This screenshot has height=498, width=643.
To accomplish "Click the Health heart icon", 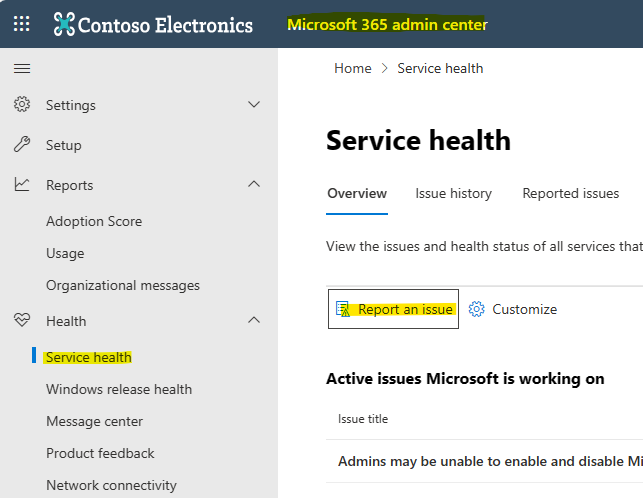I will click(x=22, y=320).
